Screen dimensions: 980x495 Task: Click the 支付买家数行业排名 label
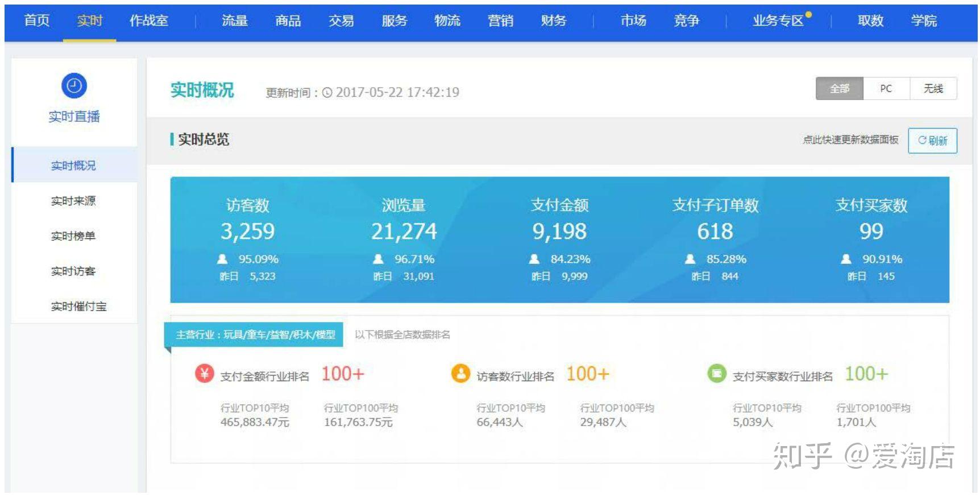(783, 376)
